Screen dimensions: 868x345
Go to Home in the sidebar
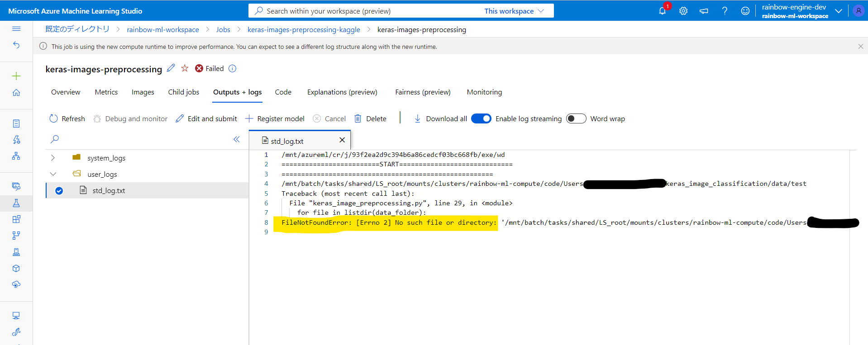[x=16, y=92]
